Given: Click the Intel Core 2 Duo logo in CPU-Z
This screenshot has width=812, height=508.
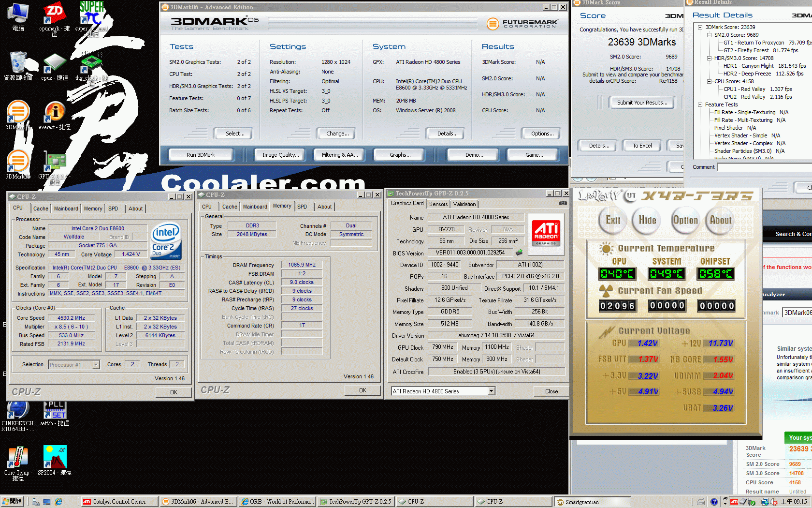Looking at the screenshot, I should tap(166, 240).
